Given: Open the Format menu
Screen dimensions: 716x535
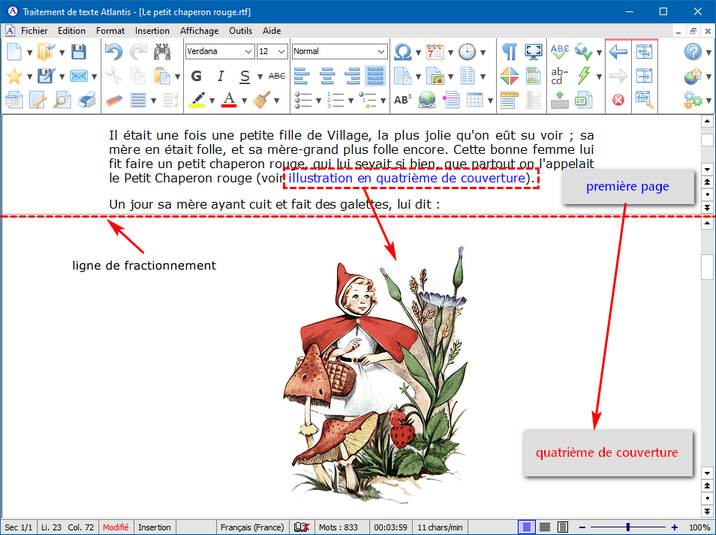Looking at the screenshot, I should click(x=110, y=31).
